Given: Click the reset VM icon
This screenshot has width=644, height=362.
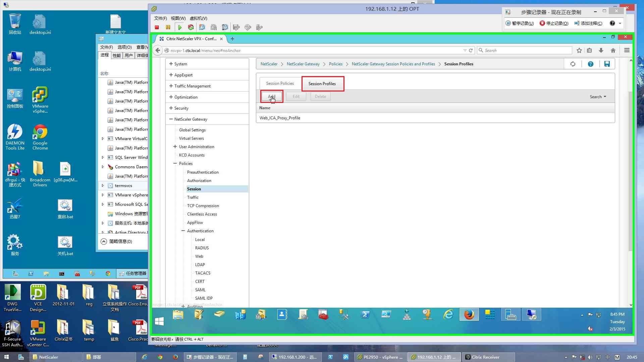Looking at the screenshot, I should point(191,27).
